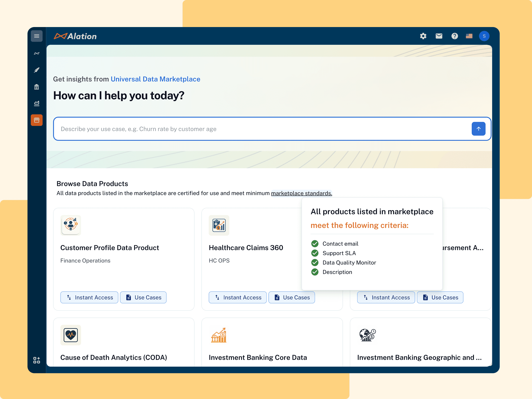The image size is (532, 399).
Task: Open the Universal Data Marketplace link
Action: [x=155, y=79]
